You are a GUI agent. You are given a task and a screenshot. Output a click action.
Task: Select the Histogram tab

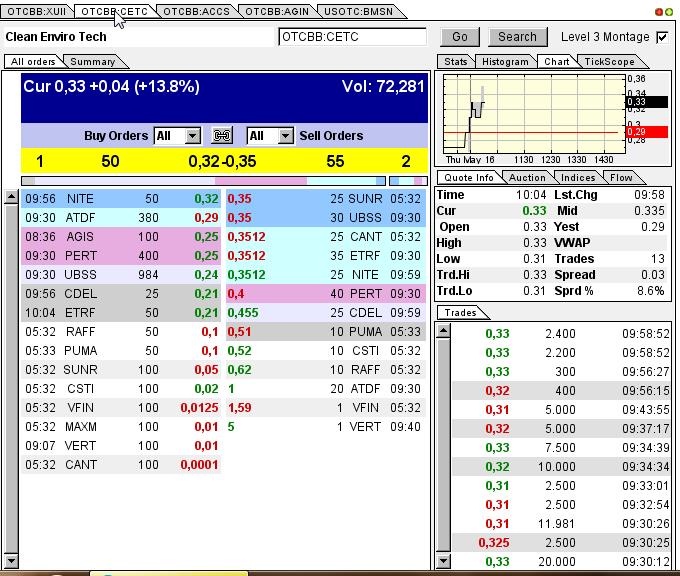[504, 62]
